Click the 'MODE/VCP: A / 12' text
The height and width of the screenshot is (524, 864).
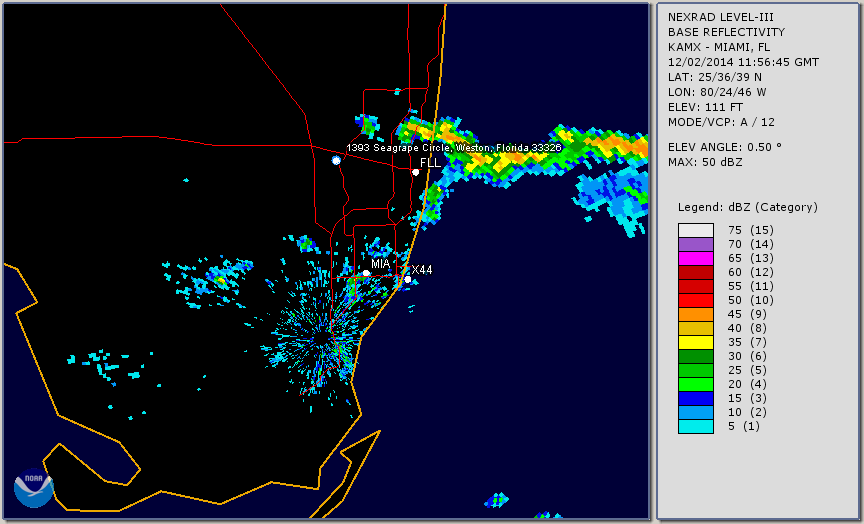(721, 122)
